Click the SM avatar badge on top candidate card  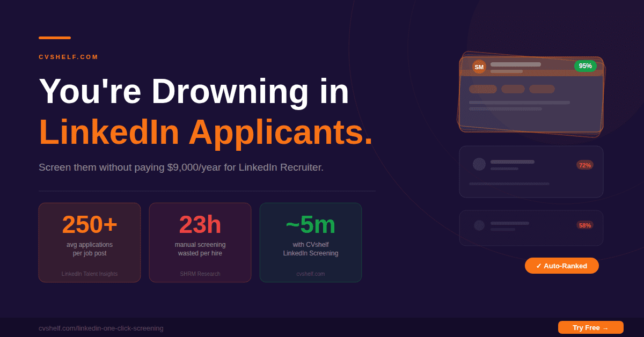pyautogui.click(x=478, y=67)
